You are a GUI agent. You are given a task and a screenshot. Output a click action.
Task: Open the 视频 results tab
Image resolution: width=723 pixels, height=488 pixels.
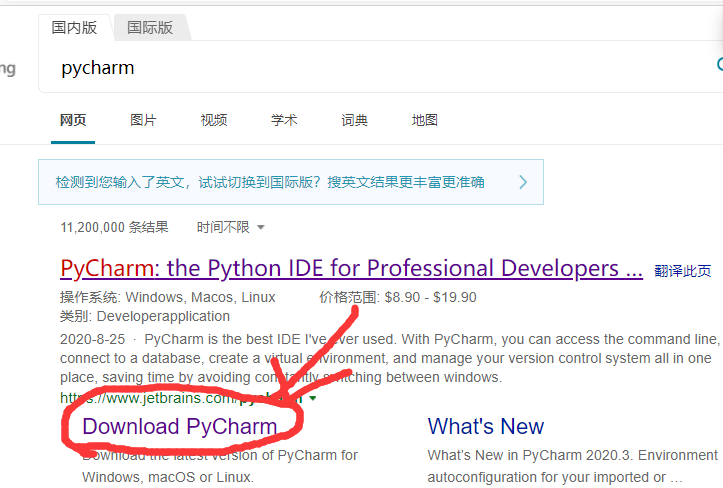click(x=213, y=120)
